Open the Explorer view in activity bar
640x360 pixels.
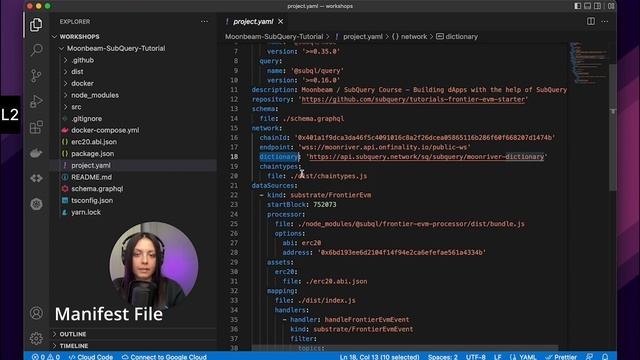(36, 25)
